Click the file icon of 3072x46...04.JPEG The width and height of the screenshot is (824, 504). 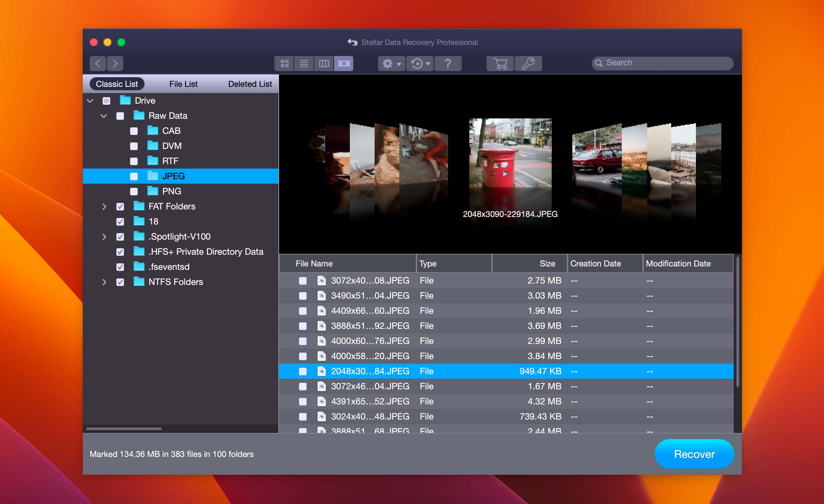click(321, 386)
